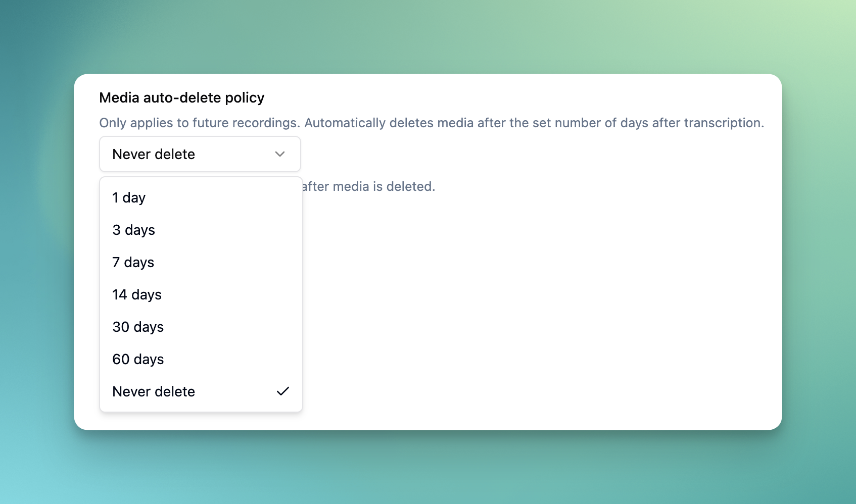Choose 3 days from the list
The height and width of the screenshot is (504, 856).
tap(133, 230)
